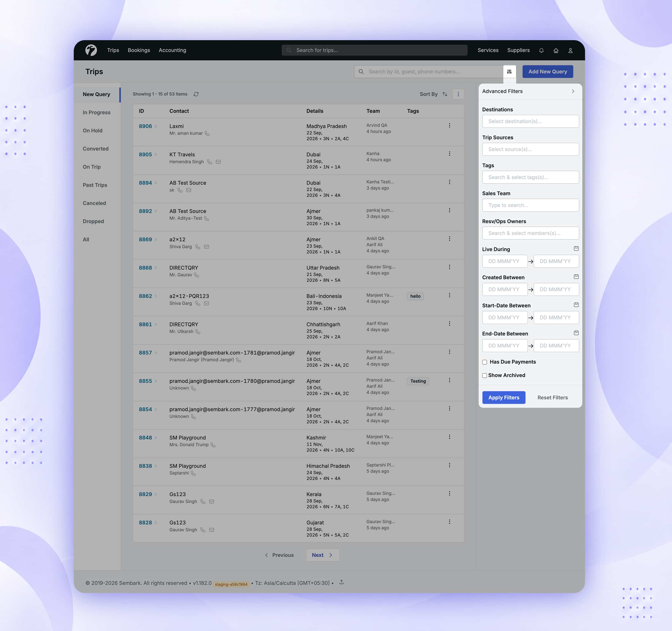Click the Reset Filters button
Viewport: 672px width, 631px height.
pyautogui.click(x=552, y=397)
